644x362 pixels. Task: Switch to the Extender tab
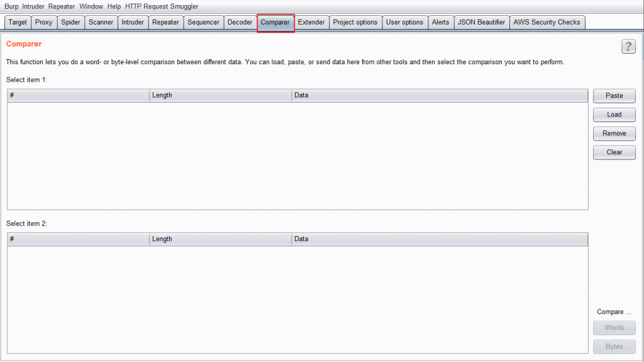[311, 22]
